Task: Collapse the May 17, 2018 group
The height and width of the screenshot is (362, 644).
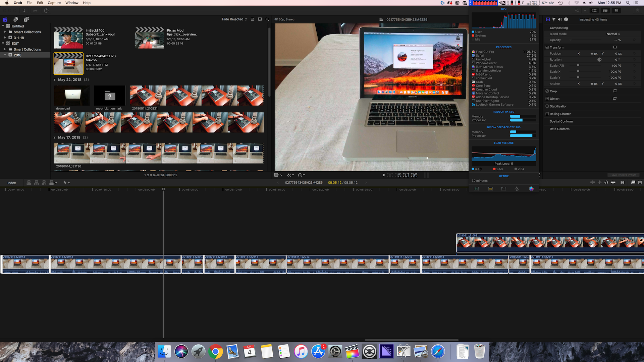Action: (55, 137)
